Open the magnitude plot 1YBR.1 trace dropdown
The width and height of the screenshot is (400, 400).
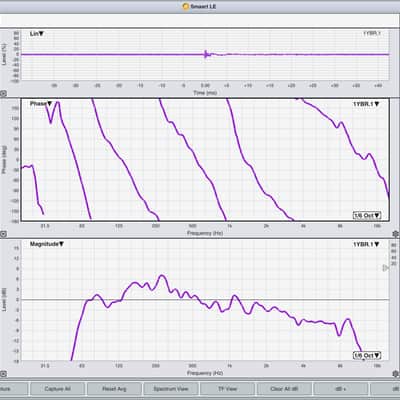pos(366,244)
